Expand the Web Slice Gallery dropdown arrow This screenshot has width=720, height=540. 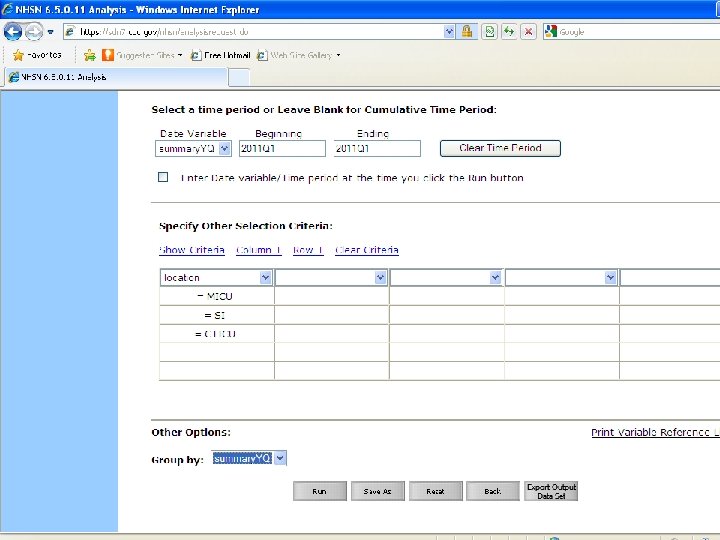pyautogui.click(x=338, y=55)
